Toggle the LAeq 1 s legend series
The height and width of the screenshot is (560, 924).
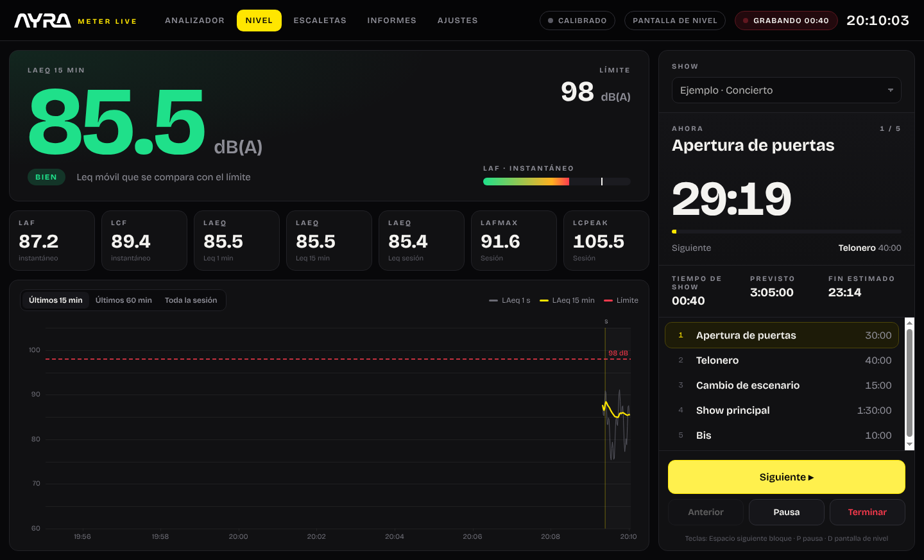509,300
